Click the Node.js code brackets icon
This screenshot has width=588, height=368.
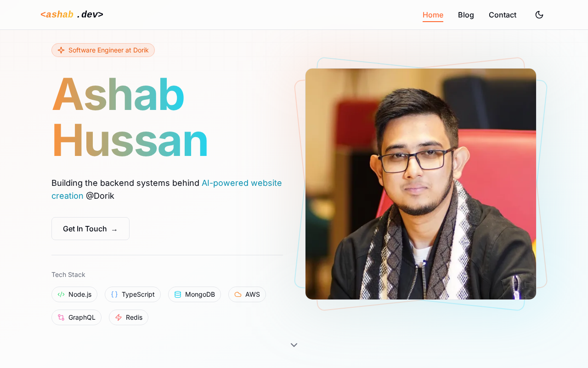(x=61, y=294)
